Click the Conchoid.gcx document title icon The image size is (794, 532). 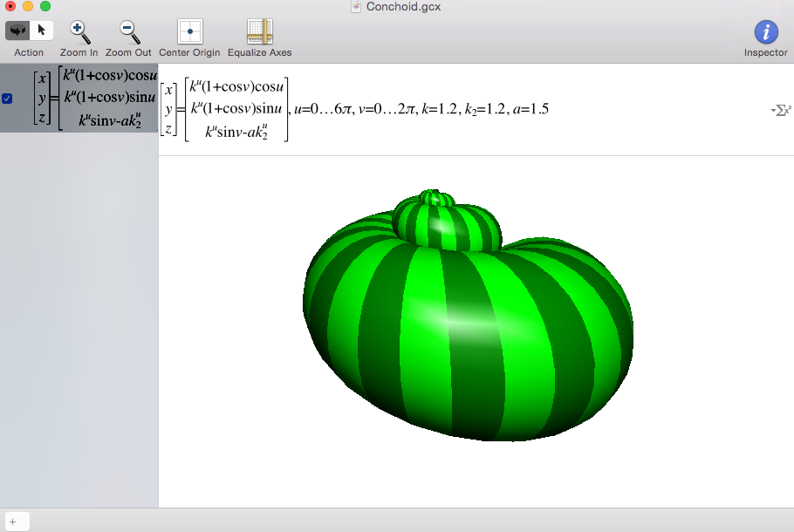356,7
